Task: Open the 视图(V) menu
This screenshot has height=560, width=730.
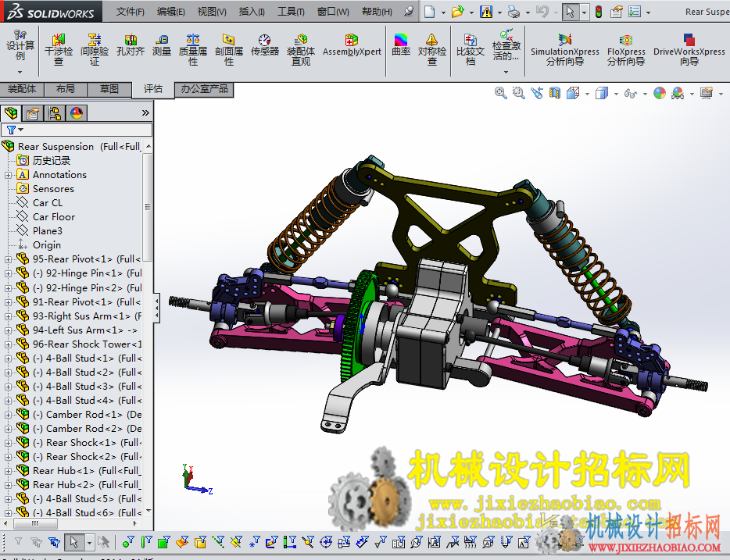Action: [212, 12]
